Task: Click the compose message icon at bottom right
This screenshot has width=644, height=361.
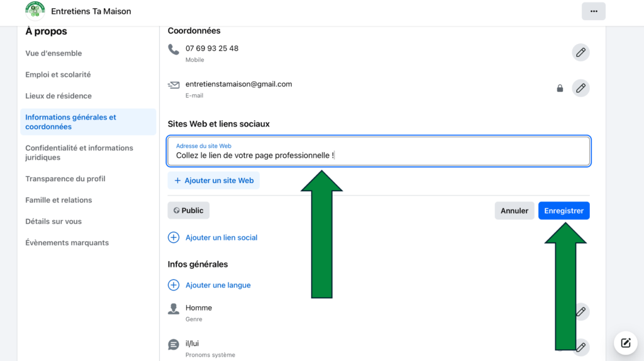Action: coord(625,343)
